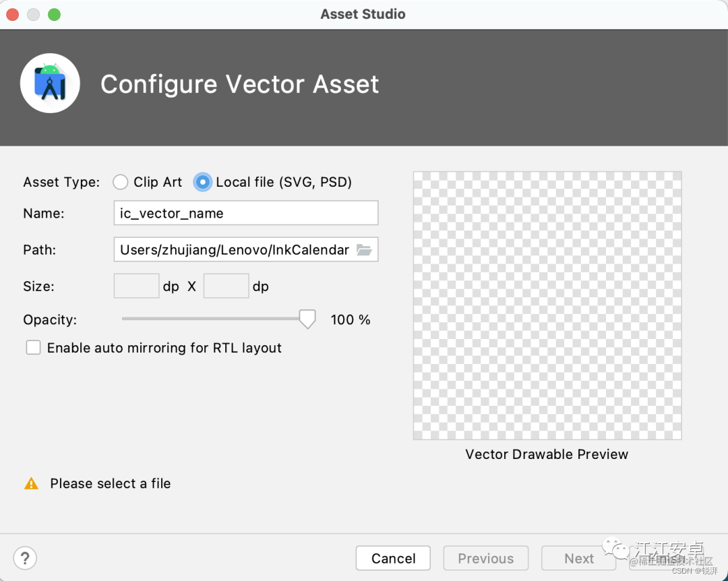Click the width size field

point(136,286)
